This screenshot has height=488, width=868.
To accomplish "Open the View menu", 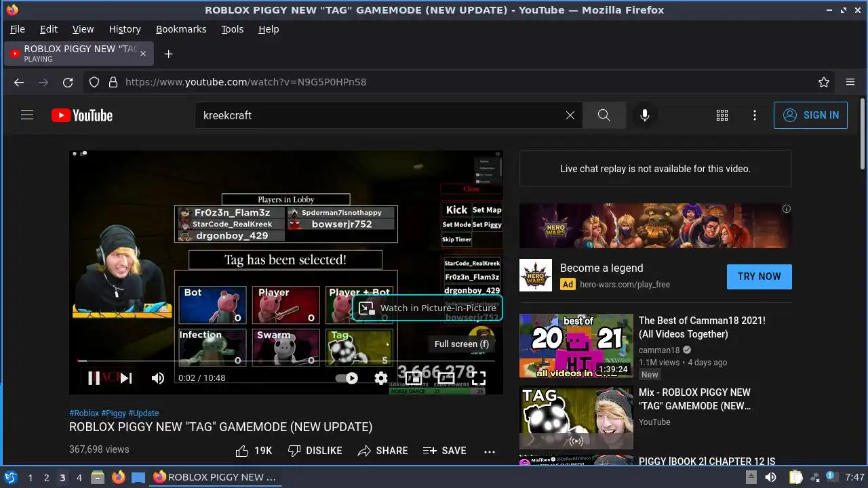I will point(83,29).
